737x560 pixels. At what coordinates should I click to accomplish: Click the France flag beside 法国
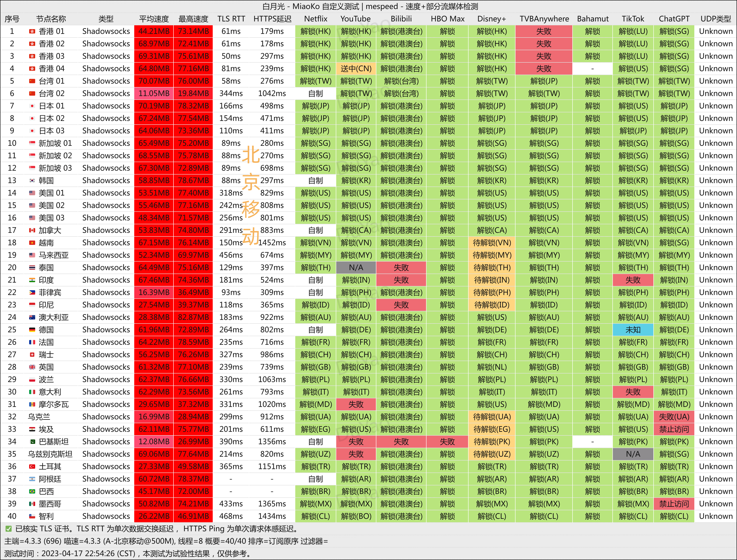coord(32,342)
